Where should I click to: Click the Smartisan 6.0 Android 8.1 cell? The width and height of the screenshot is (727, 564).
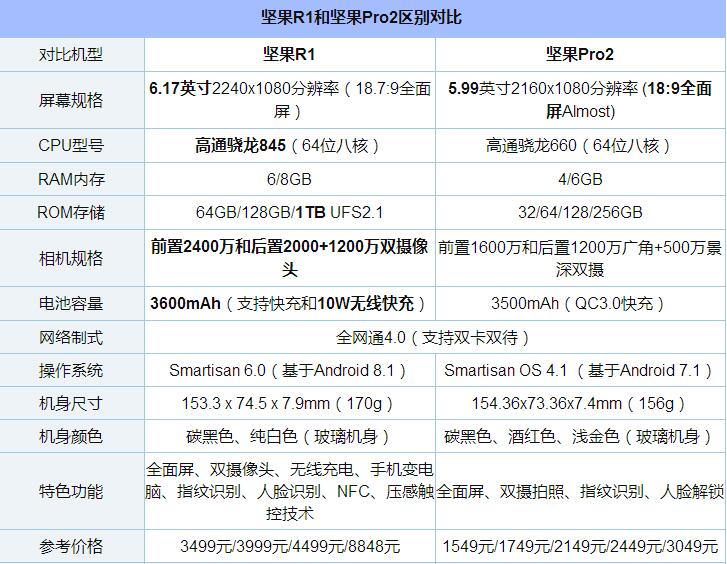289,371
